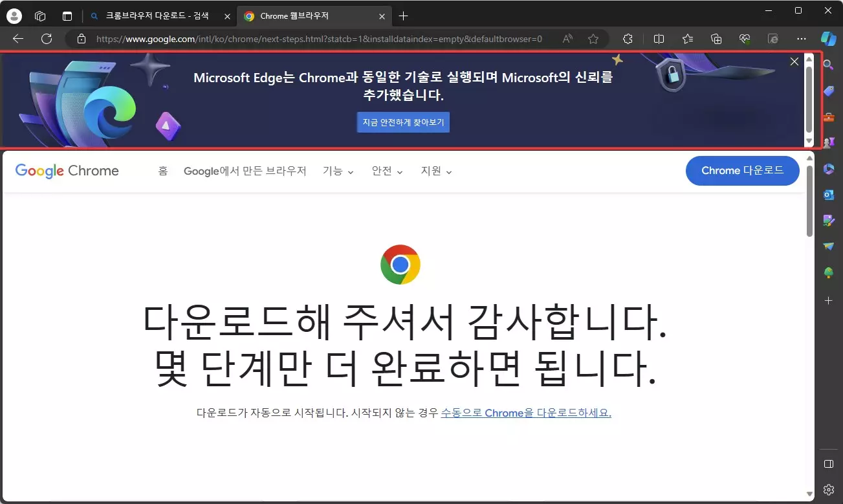The width and height of the screenshot is (843, 504).
Task: Go to the 홈 menu item
Action: tap(163, 171)
